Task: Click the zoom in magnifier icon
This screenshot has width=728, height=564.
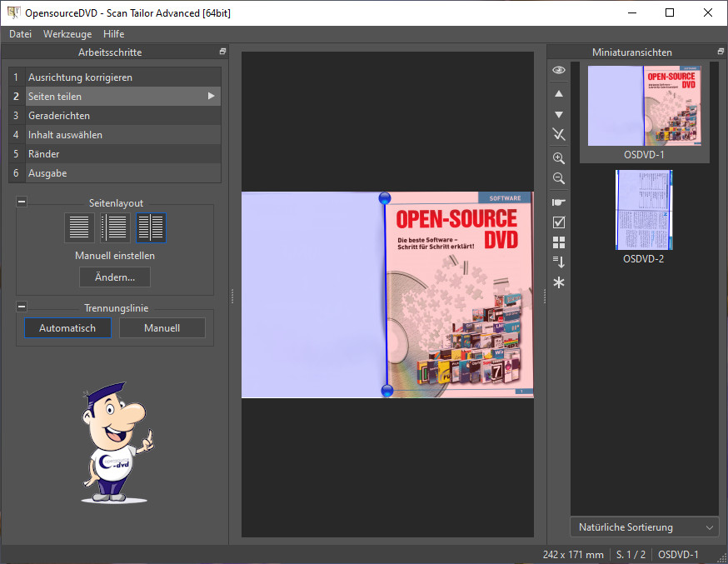Action: (x=559, y=158)
